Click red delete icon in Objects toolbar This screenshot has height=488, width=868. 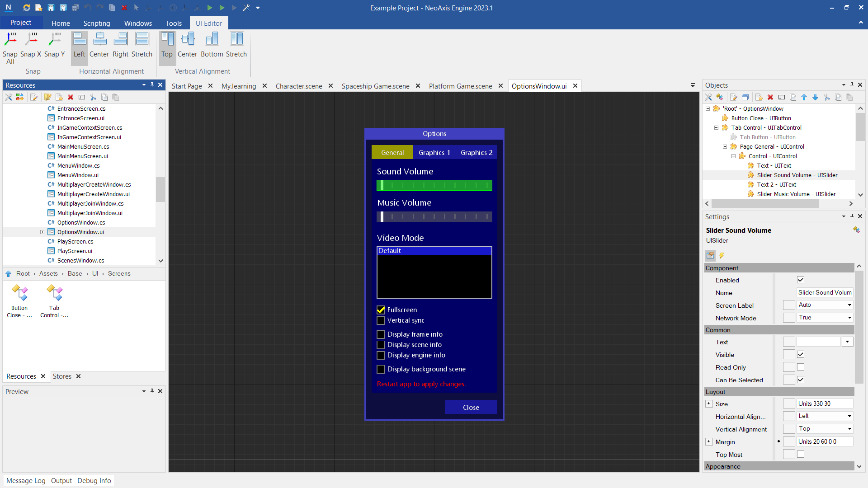coord(770,97)
